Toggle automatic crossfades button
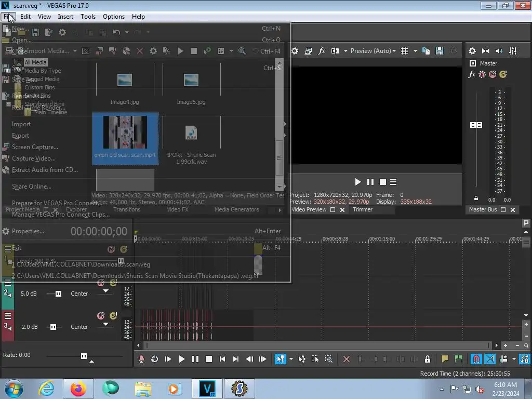The image size is (532, 399). 490,359
